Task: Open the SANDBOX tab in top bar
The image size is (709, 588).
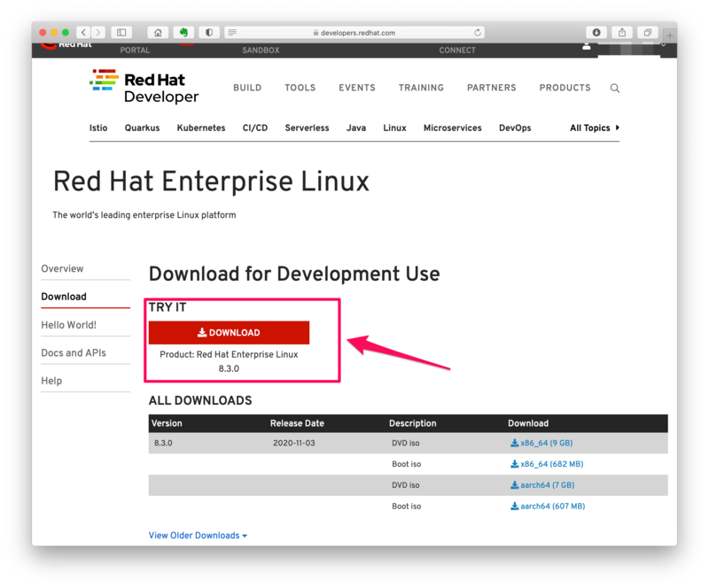Action: (261, 50)
